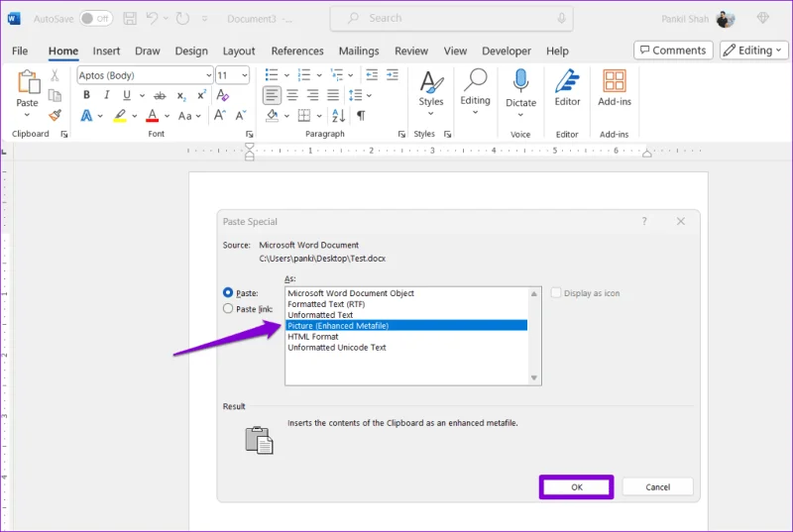Open the File tab
This screenshot has height=532, width=793.
tap(20, 52)
